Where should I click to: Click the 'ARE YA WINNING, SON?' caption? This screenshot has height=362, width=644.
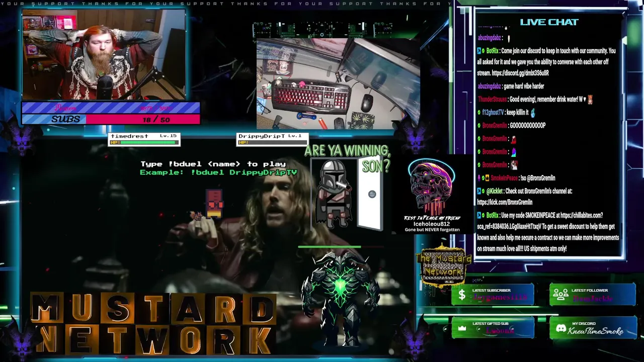point(347,157)
